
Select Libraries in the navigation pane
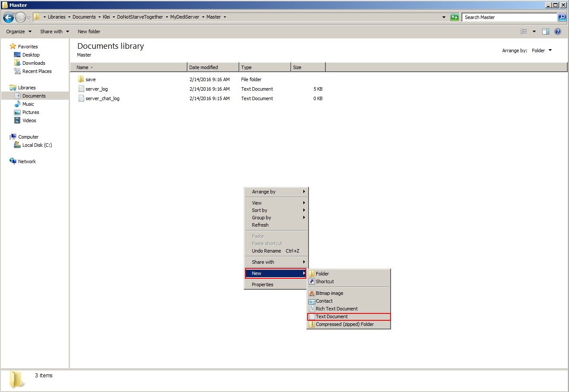(27, 88)
